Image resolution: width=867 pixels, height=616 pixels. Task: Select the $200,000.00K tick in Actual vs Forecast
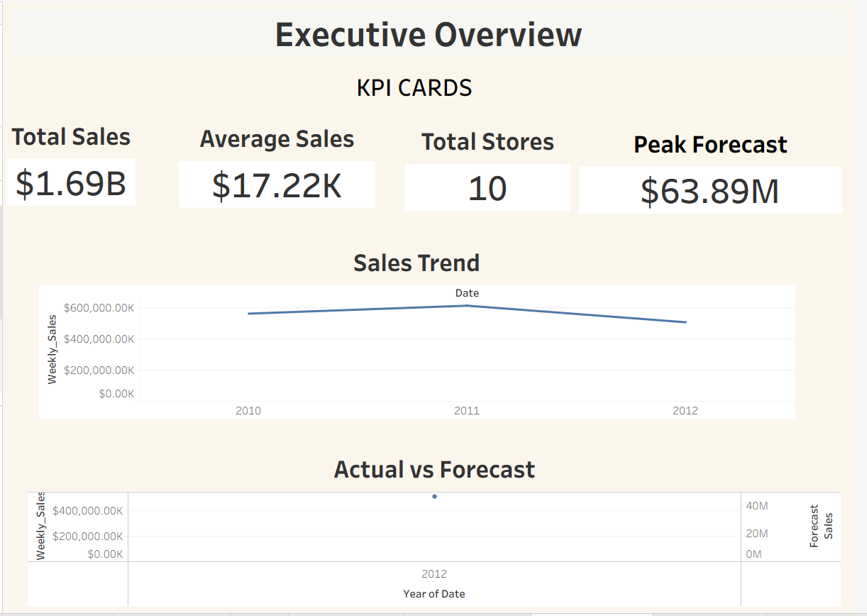(88, 537)
